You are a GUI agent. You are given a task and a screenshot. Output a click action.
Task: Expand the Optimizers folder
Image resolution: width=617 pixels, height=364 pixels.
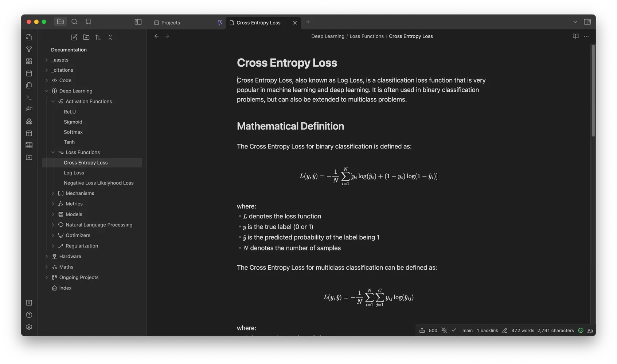click(x=53, y=236)
